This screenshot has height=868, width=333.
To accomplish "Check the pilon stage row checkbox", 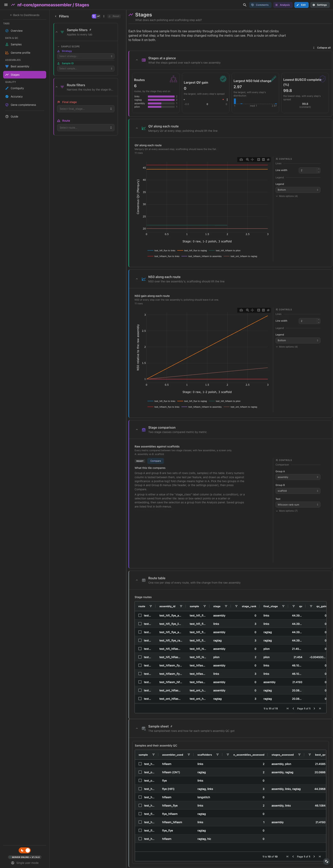I will pos(140,657).
